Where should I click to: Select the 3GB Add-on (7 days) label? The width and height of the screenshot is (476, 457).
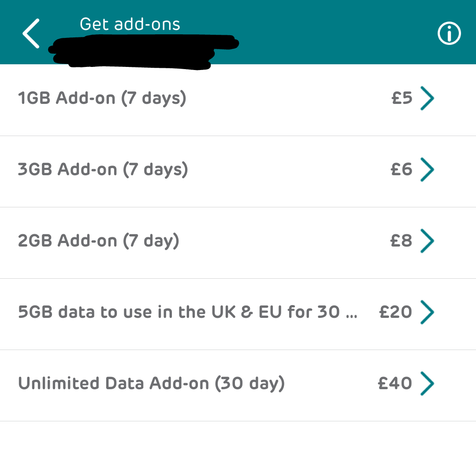[103, 170]
